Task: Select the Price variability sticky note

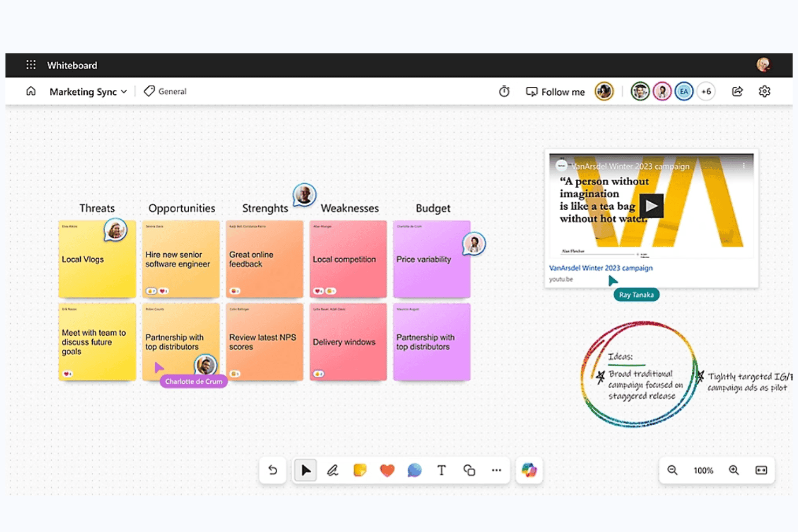Action: (x=432, y=259)
